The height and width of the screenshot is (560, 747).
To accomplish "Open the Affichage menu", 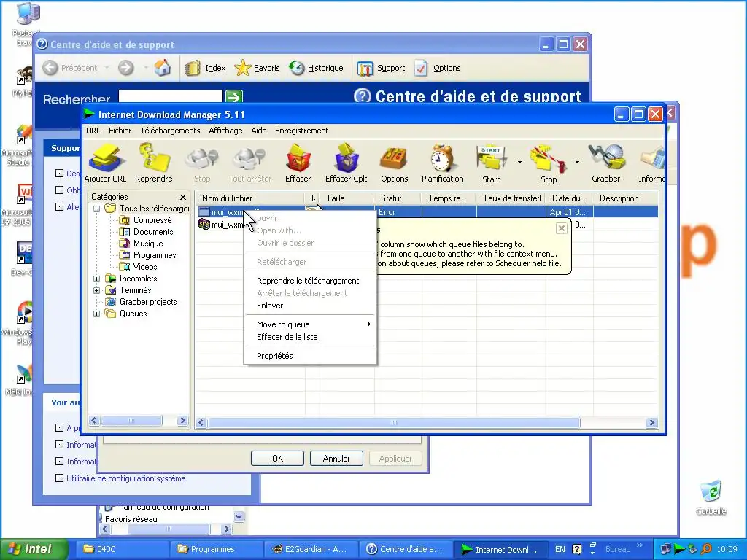I will [x=225, y=131].
